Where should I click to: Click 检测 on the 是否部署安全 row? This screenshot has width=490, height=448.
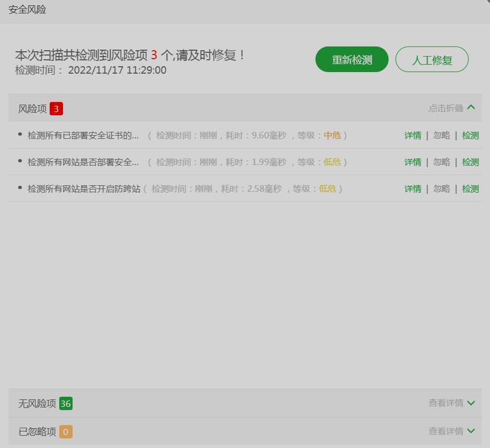point(470,162)
